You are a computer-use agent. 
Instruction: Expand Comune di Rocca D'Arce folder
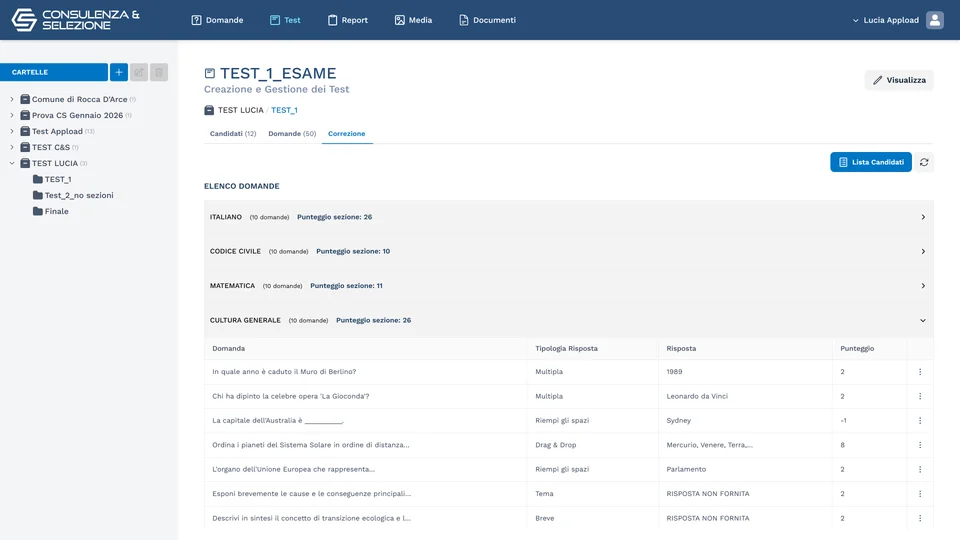12,99
